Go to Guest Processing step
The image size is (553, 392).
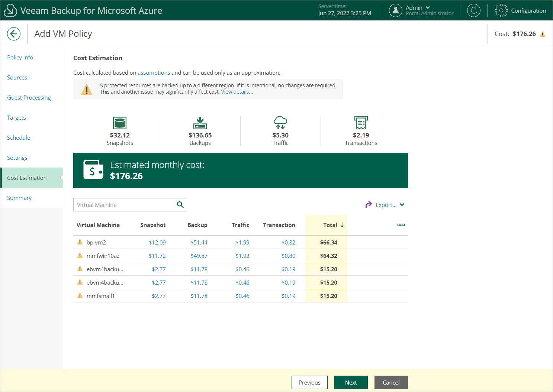tap(29, 97)
